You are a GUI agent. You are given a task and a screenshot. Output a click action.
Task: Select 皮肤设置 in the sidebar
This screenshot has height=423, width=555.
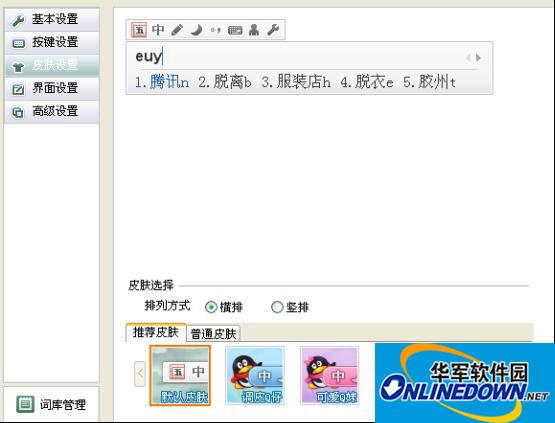coord(52,65)
